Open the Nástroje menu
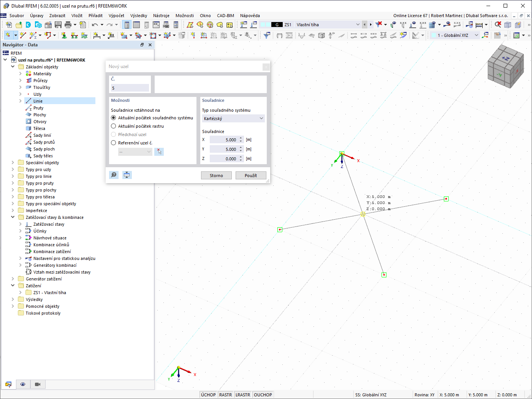Screen dimensions: 532x399 pos(161,16)
